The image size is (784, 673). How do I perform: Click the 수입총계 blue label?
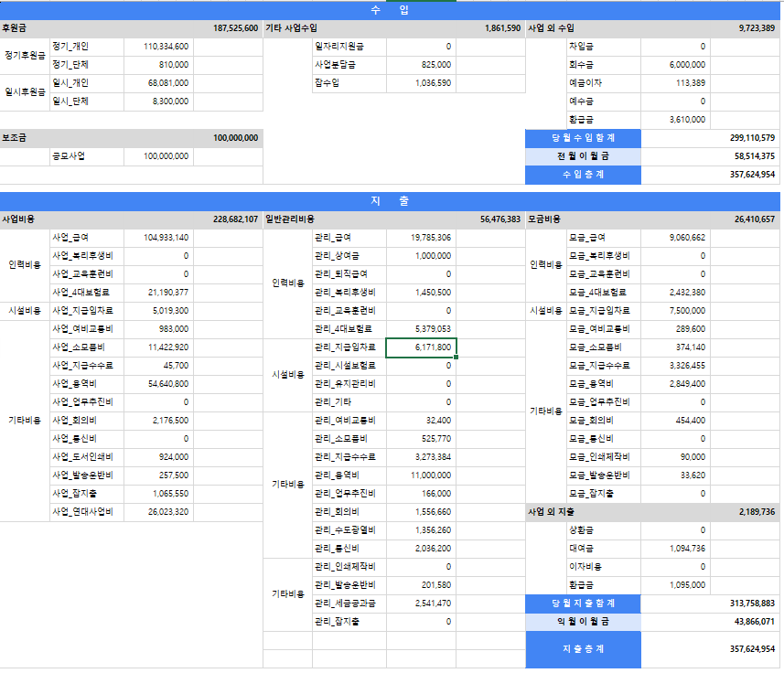583,175
